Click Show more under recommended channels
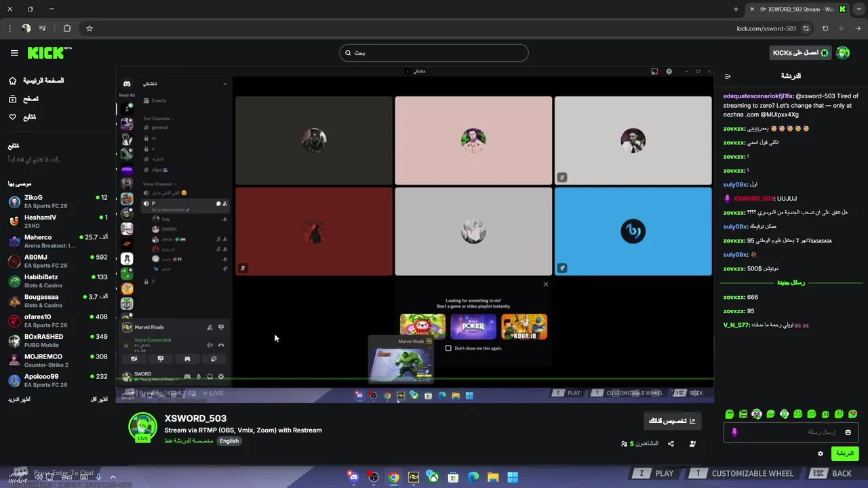The height and width of the screenshot is (488, 868). coord(19,399)
